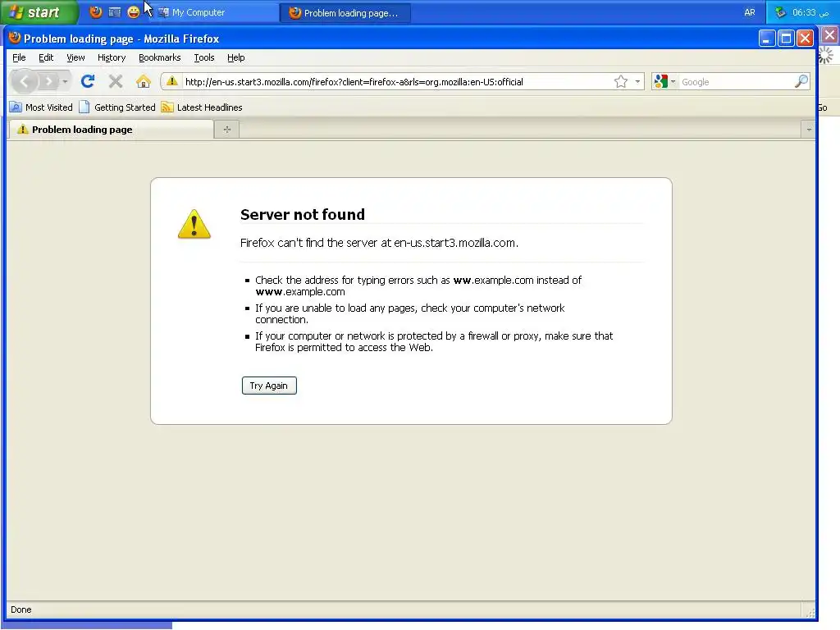Viewport: 840px width, 630px height.
Task: Select the Problem loading page tab
Action: (111, 129)
